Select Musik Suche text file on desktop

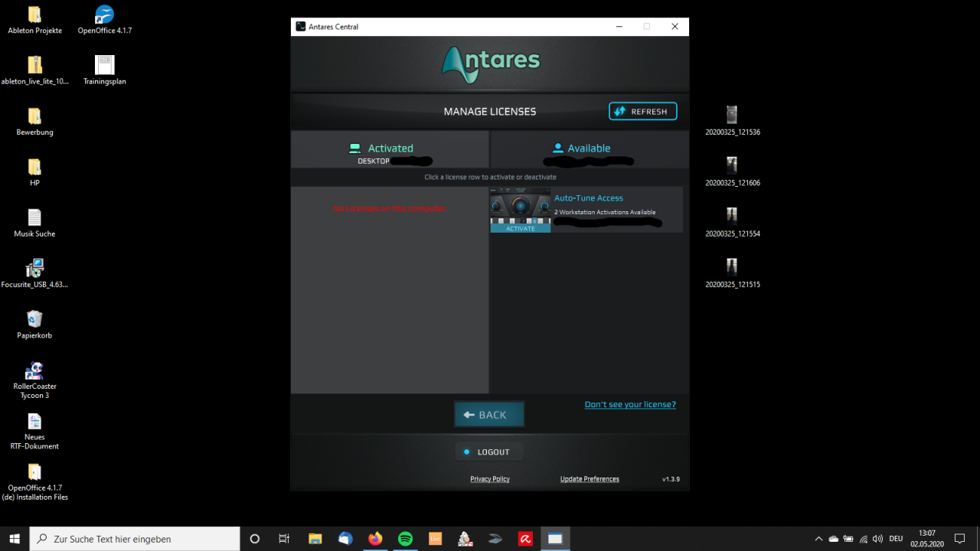34,223
